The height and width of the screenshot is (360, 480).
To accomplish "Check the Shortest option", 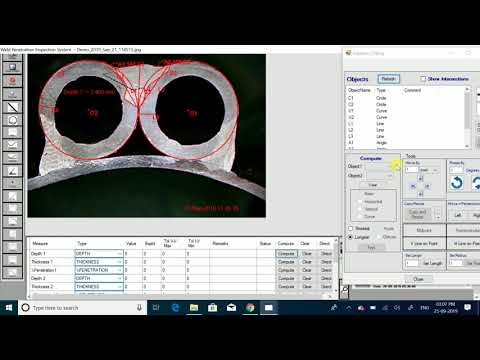I will tap(350, 228).
